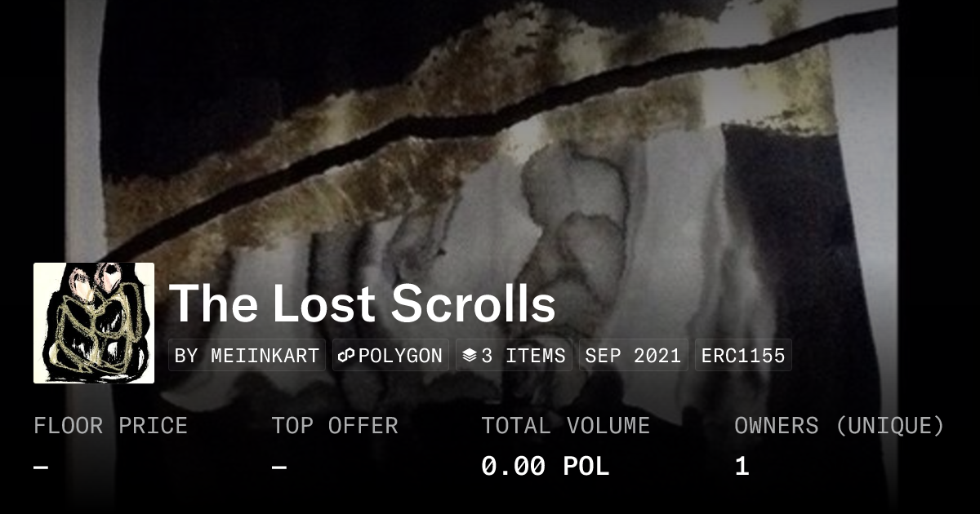The image size is (980, 514).
Task: Select the POLYGON chain badge text
Action: pos(400,356)
